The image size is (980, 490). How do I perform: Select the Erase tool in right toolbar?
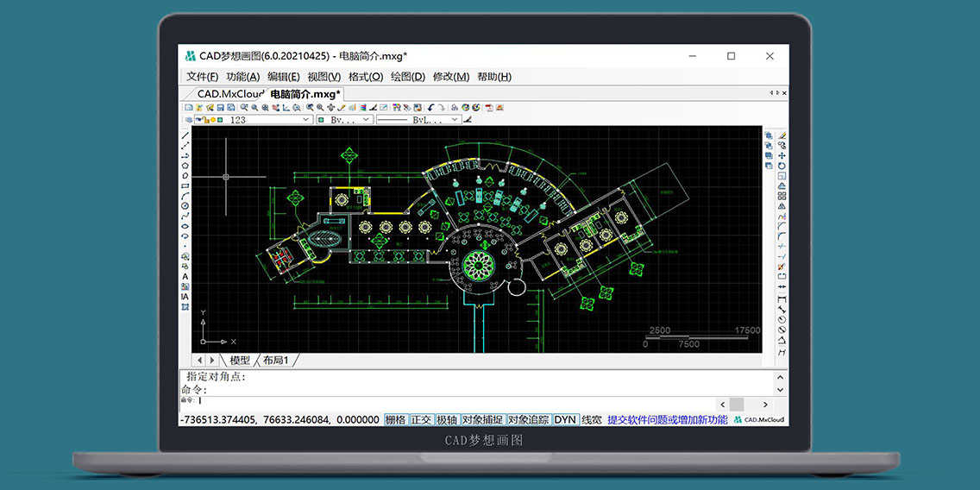click(x=782, y=135)
